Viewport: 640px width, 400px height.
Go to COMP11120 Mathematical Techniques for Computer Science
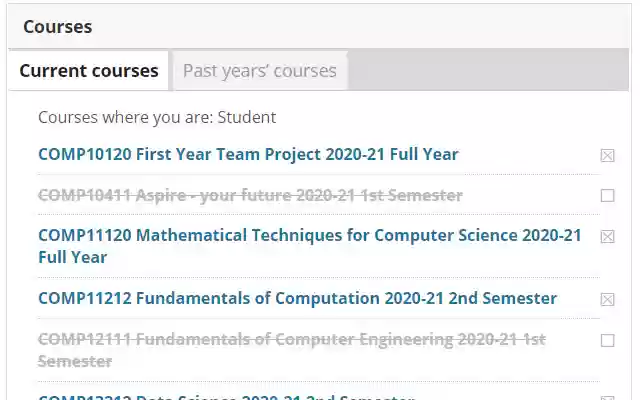click(x=309, y=236)
